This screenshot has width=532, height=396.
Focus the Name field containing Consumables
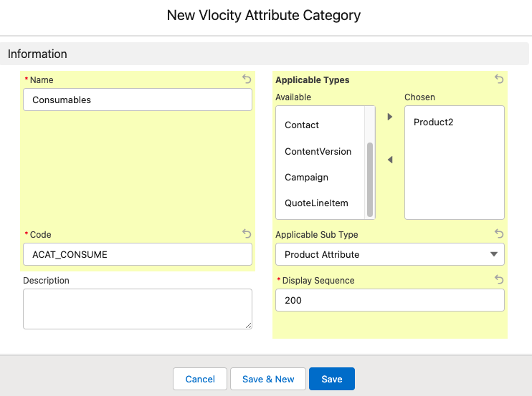(138, 100)
